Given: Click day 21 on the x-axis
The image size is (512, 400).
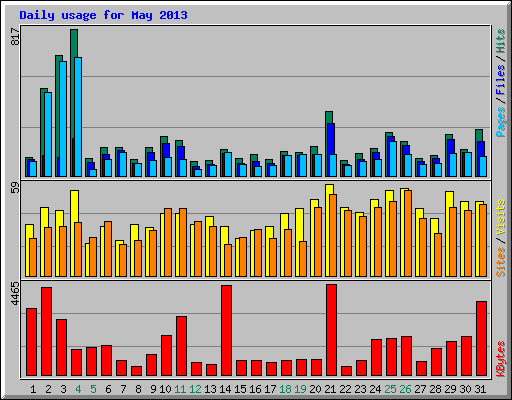Looking at the screenshot, I should tap(330, 389).
